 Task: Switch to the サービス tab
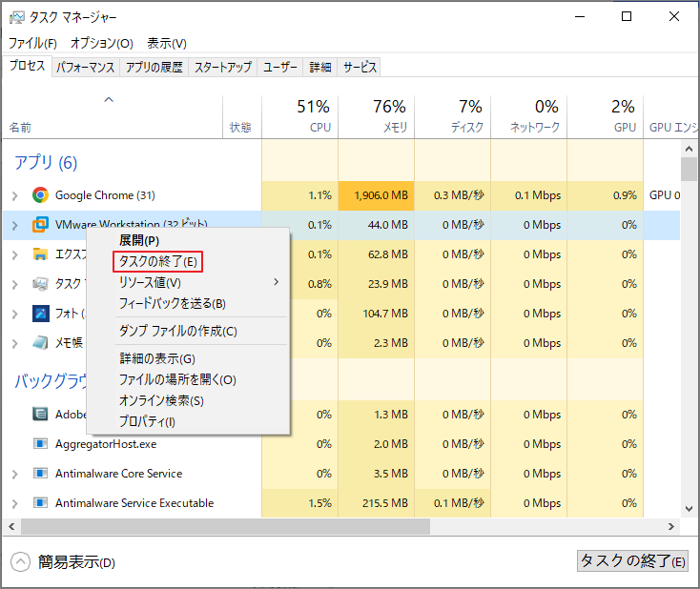coord(360,68)
